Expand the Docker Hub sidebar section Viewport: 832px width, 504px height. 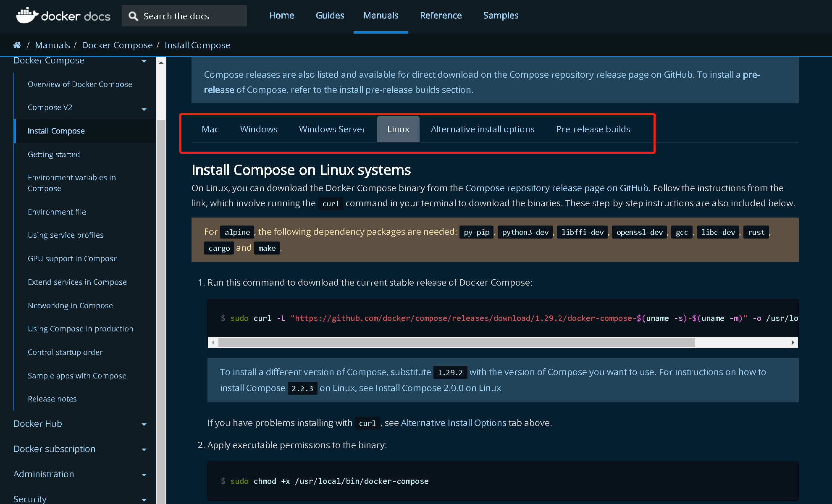coord(144,424)
